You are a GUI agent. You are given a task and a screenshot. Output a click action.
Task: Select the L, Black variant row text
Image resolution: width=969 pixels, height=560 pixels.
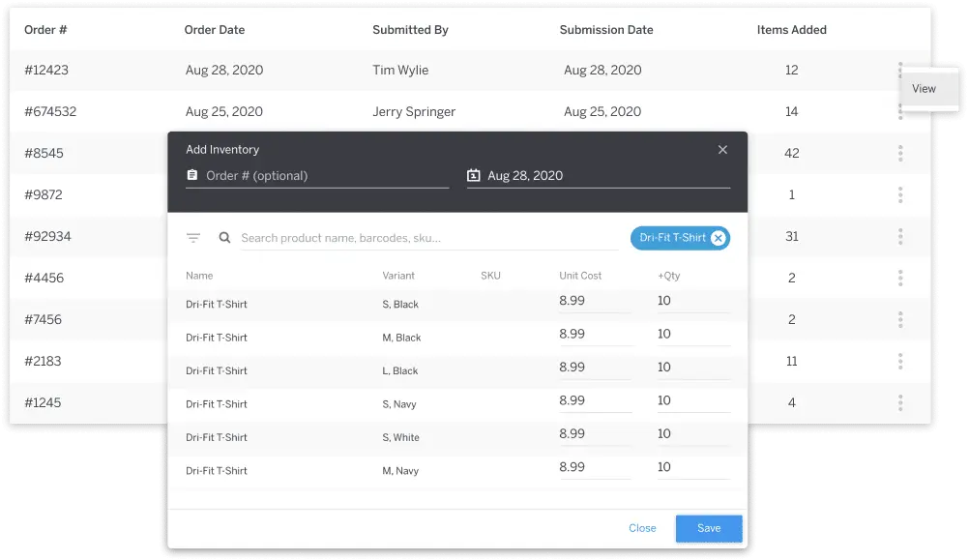[399, 370]
